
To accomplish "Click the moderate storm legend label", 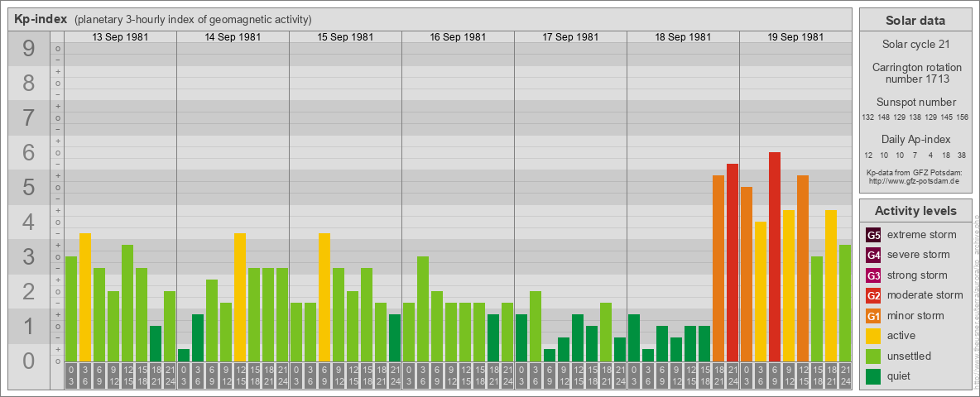I will pos(925,294).
